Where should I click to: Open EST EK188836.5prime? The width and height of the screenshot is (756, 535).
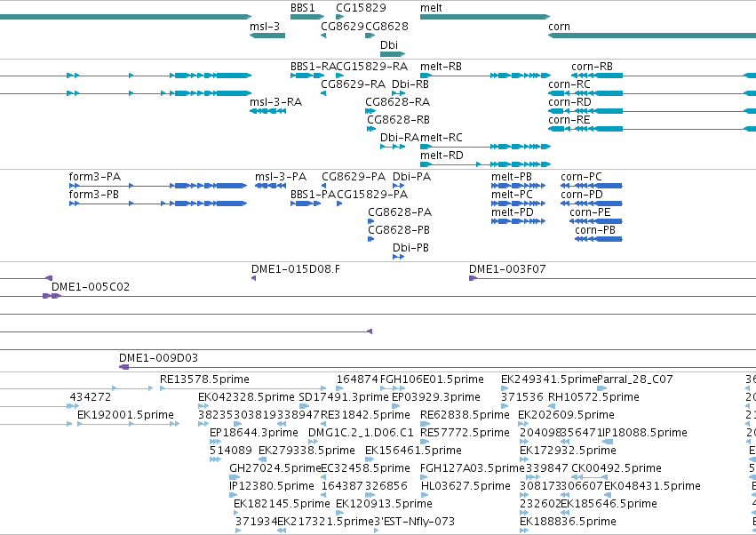coord(568,523)
